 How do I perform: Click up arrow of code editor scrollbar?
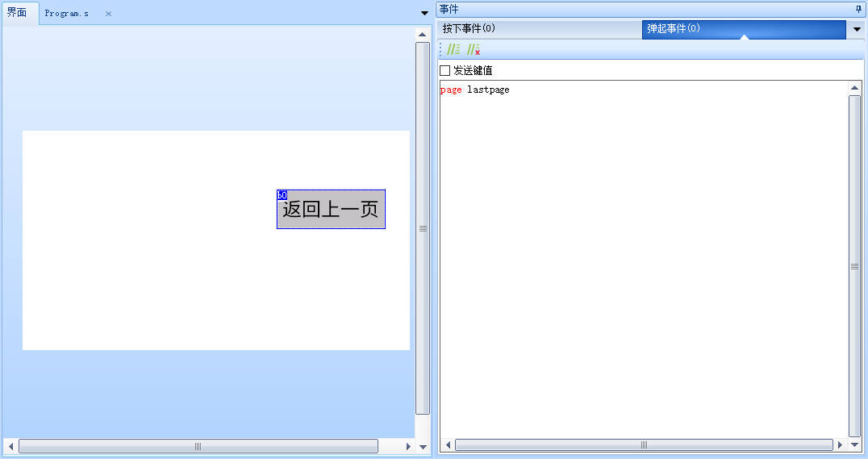(854, 88)
